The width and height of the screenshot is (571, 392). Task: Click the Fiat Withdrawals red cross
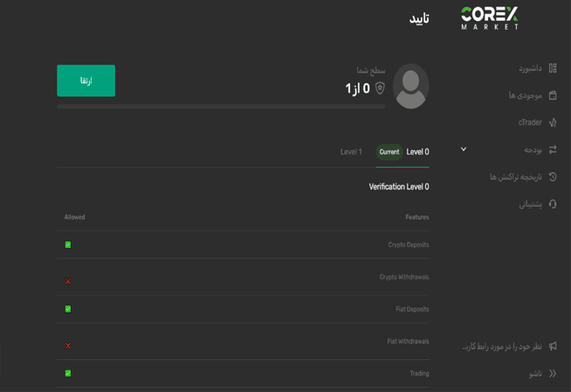(68, 346)
